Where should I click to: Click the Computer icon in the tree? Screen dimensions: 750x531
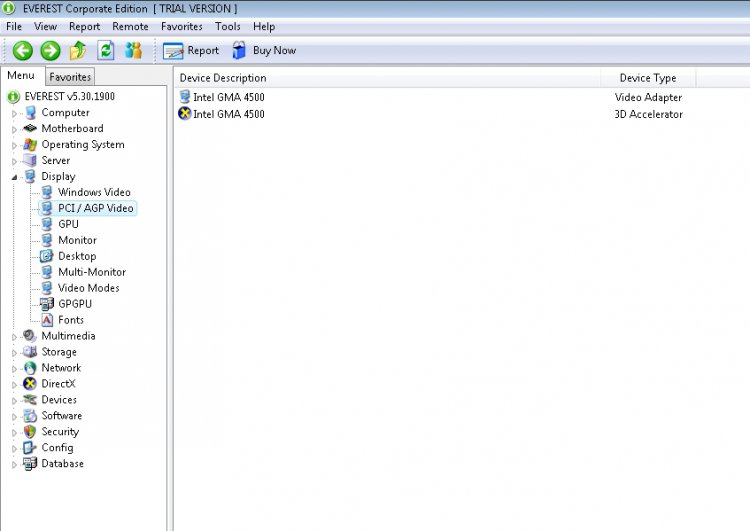pos(31,113)
